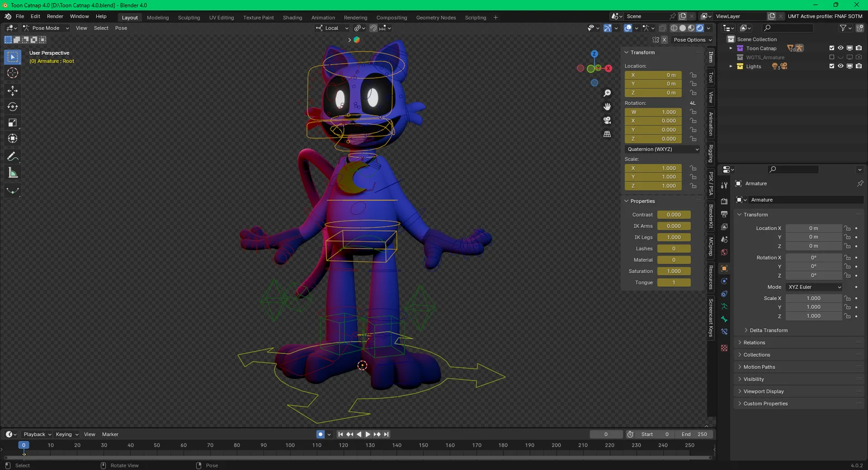The image size is (868, 470).
Task: Play animation forward button
Action: point(368,434)
